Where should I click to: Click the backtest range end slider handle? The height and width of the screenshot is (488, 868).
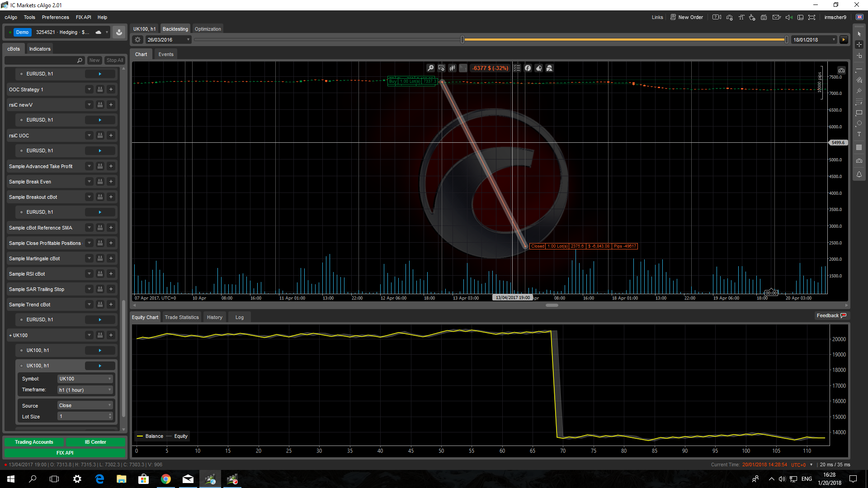point(787,40)
